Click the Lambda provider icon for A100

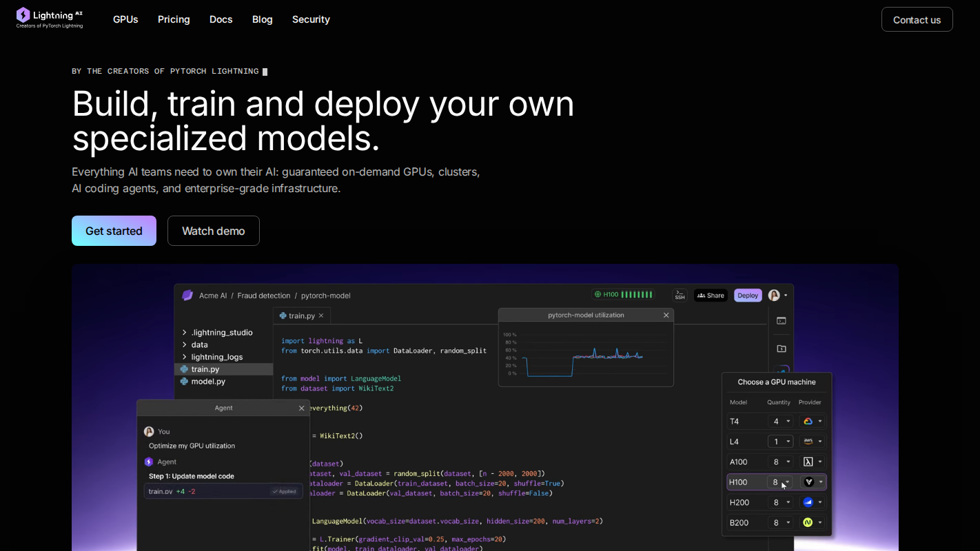(x=808, y=462)
